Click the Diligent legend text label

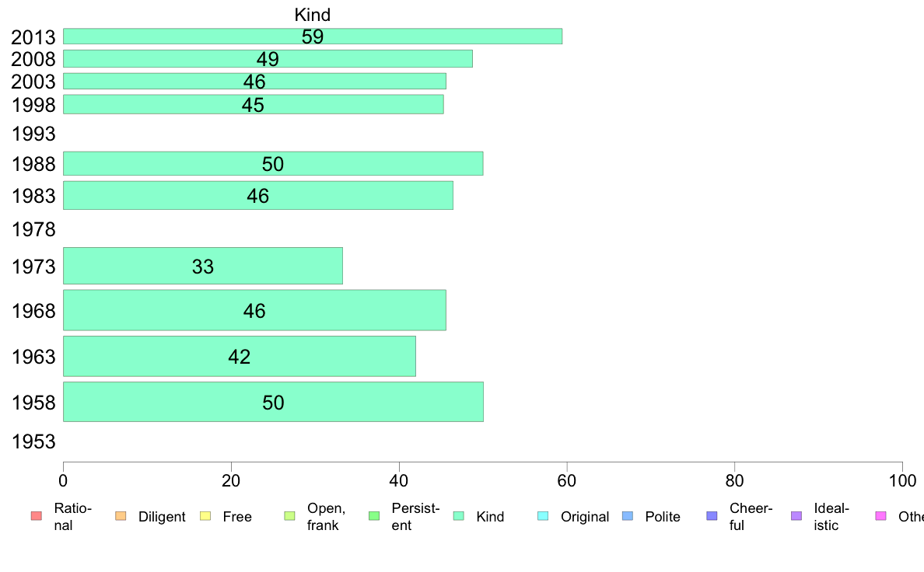pos(162,517)
